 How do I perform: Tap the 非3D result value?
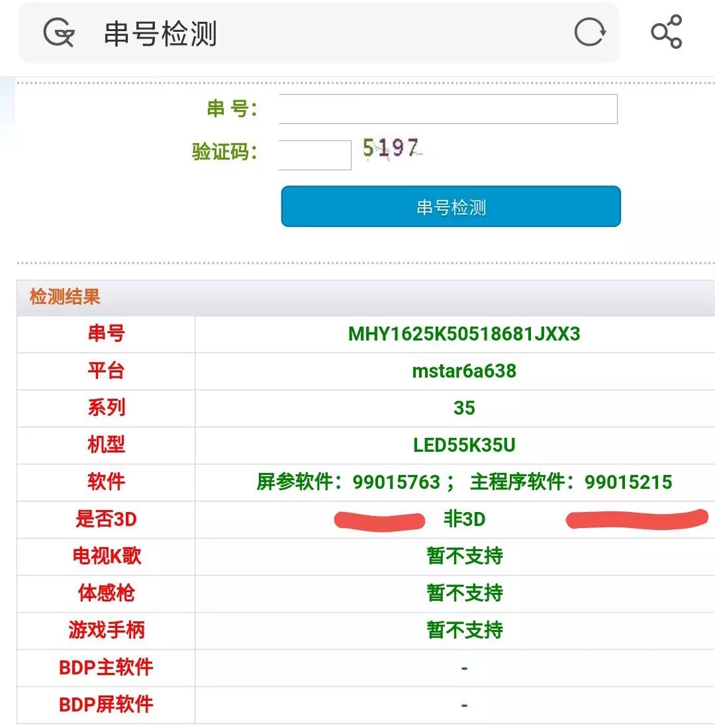(464, 519)
